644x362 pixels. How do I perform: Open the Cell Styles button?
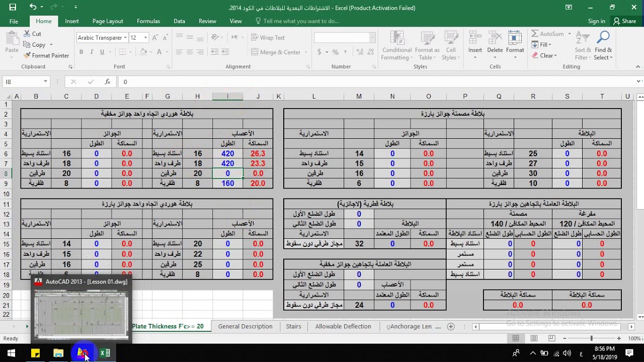[x=450, y=45]
